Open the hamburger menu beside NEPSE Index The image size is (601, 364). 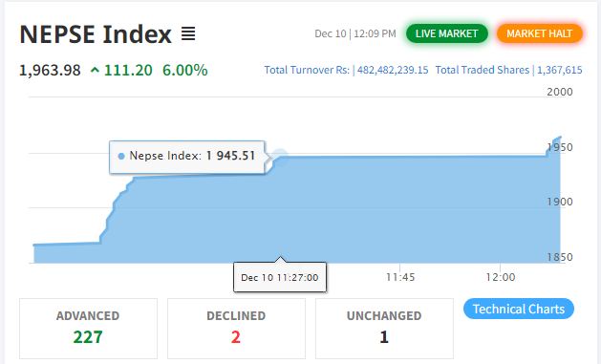[x=188, y=34]
